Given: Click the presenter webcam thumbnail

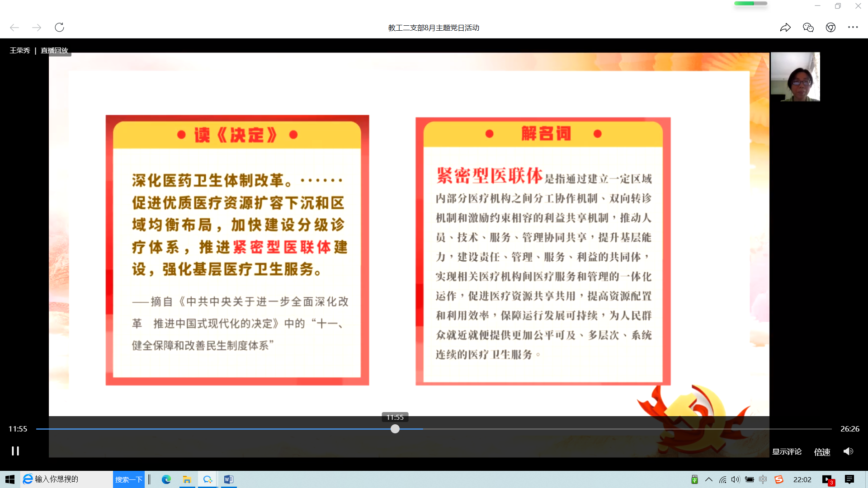Looking at the screenshot, I should click(795, 77).
